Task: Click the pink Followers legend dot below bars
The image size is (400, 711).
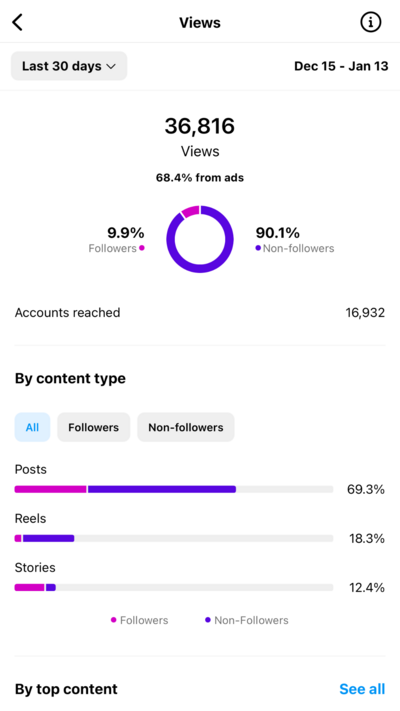Action: click(113, 620)
